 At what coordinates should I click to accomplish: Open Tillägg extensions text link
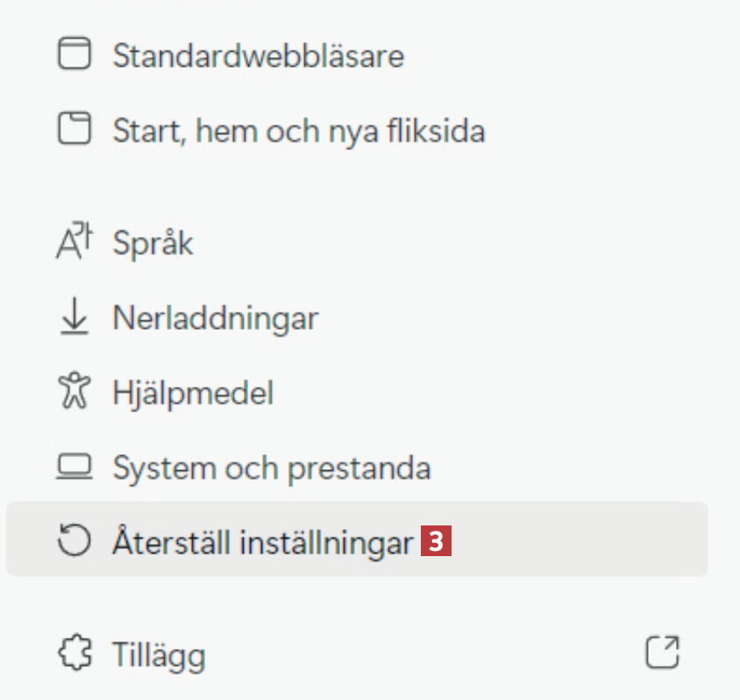coord(159,654)
